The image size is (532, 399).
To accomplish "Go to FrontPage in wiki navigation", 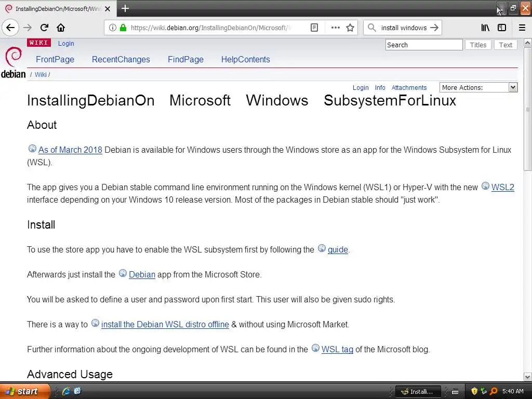I will [x=55, y=59].
